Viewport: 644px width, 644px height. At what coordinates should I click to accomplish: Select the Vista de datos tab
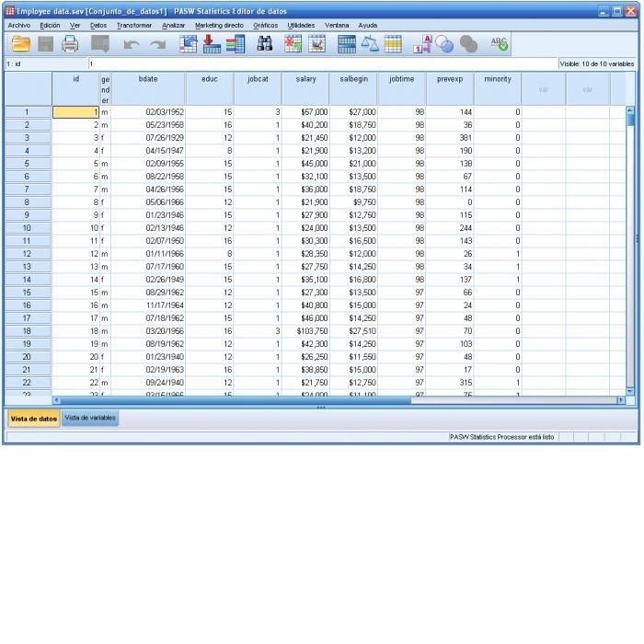[x=33, y=418]
